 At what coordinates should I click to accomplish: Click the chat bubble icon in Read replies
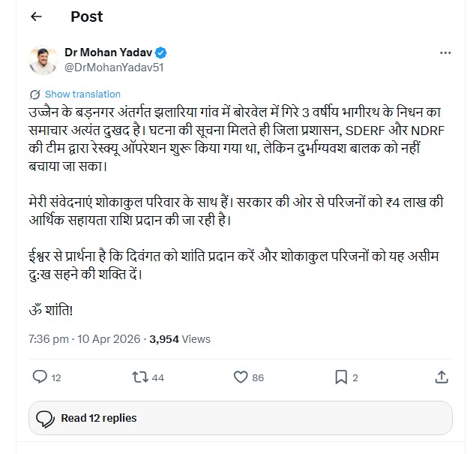[x=44, y=418]
